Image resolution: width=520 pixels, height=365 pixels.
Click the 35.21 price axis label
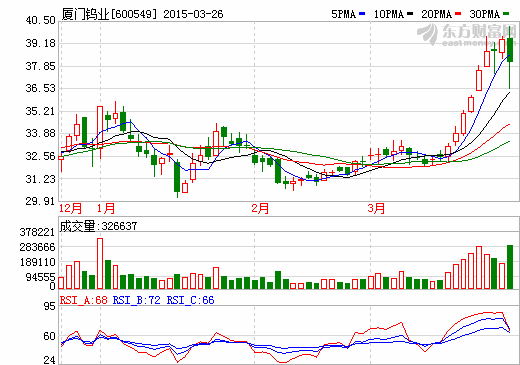41,111
